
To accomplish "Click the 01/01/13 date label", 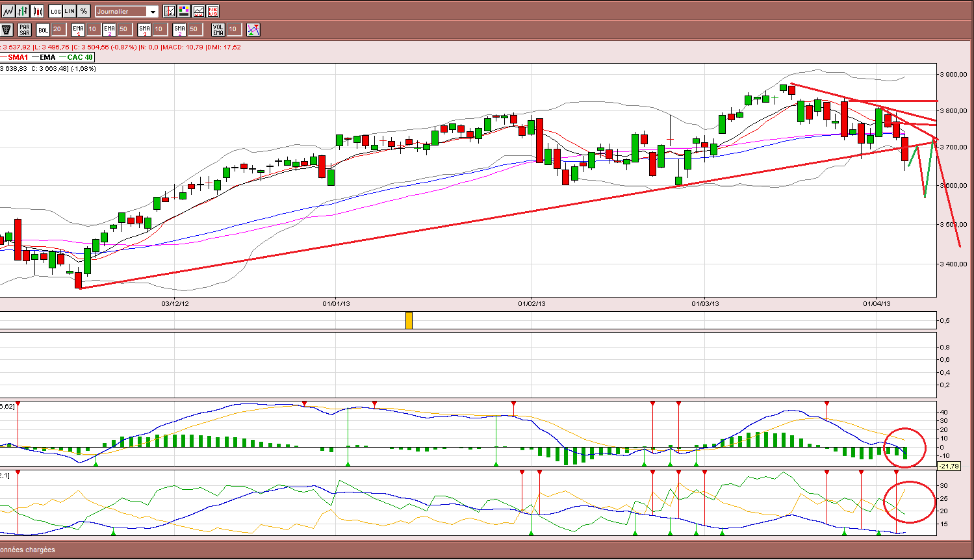I will (336, 303).
